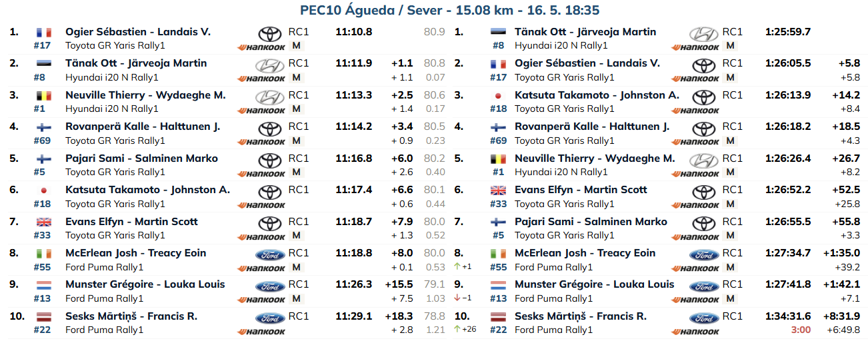Click the Belgian flag beside Neuville in stage results
868x343 pixels.
tap(44, 95)
